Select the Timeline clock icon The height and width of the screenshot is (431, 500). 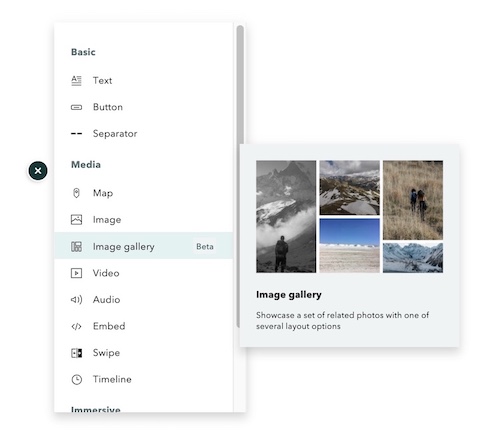point(77,380)
